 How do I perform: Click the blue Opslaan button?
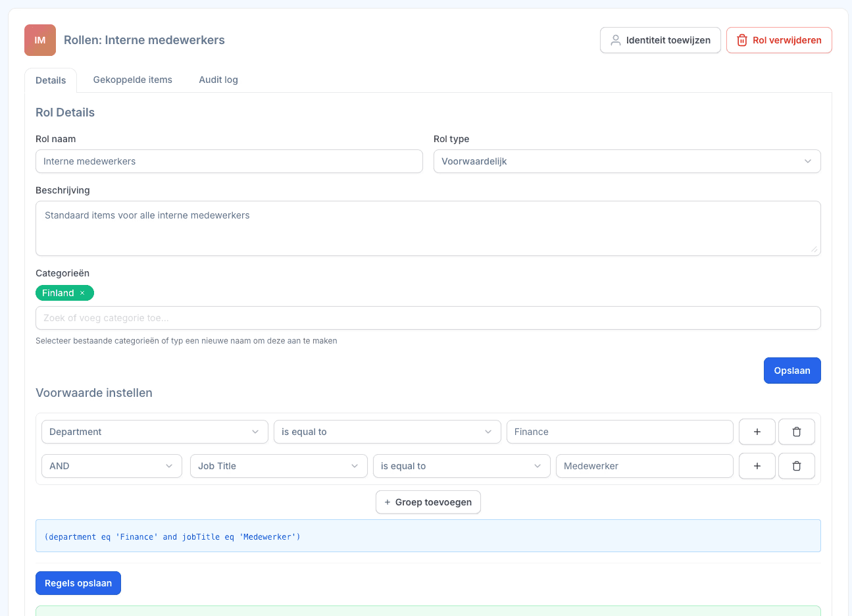[792, 371]
